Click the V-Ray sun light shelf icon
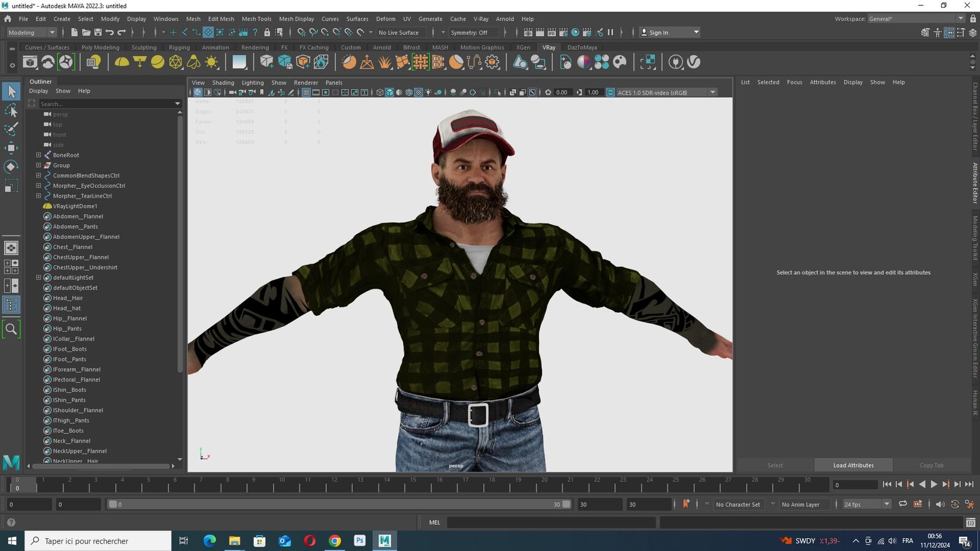Image resolution: width=980 pixels, height=551 pixels. 212,62
